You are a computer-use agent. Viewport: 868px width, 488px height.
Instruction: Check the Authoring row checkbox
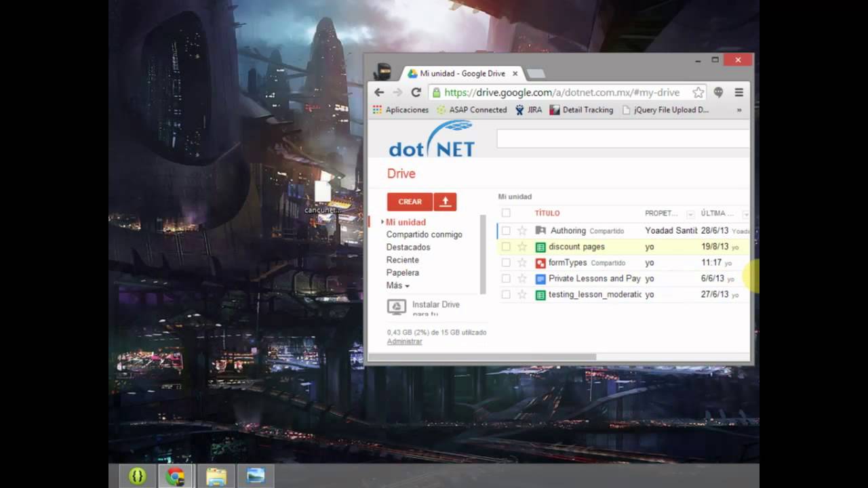pyautogui.click(x=506, y=230)
